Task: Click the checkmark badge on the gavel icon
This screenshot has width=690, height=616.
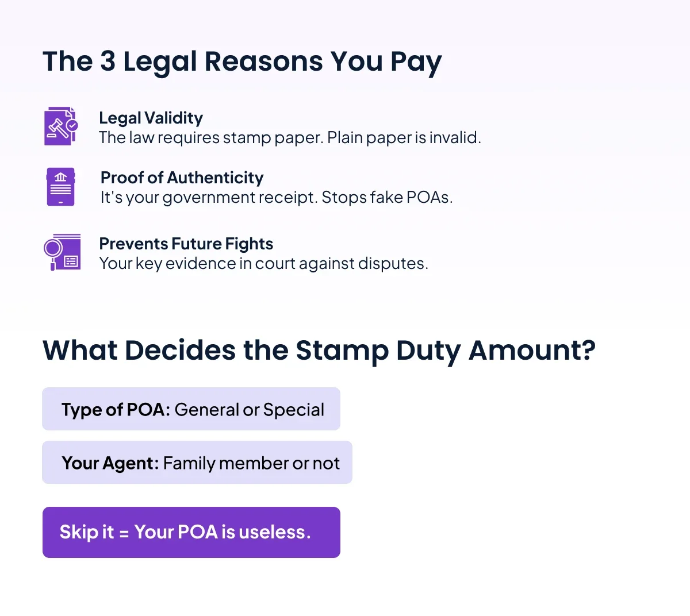Action: [x=72, y=125]
